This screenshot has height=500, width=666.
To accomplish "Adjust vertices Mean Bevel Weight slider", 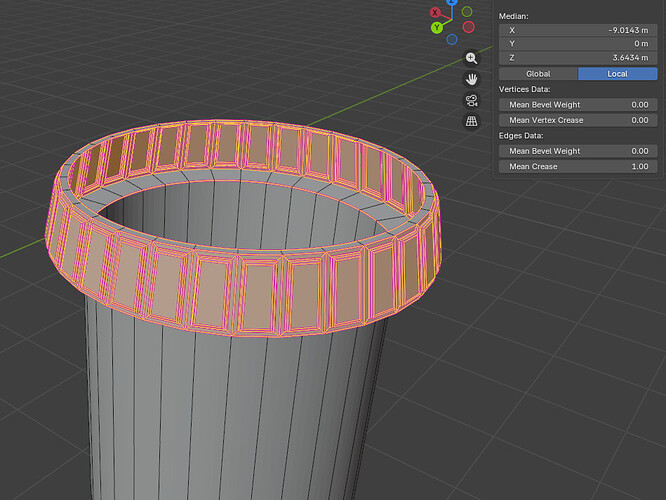I will coord(578,105).
